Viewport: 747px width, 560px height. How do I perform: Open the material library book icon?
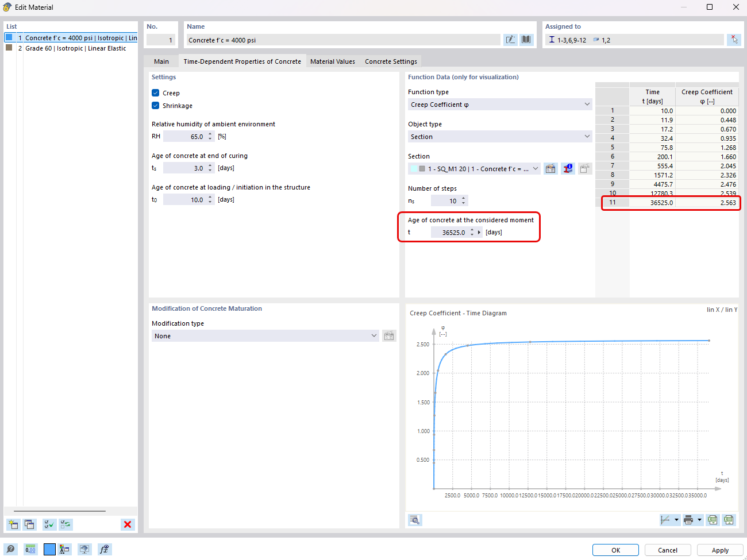click(x=526, y=40)
